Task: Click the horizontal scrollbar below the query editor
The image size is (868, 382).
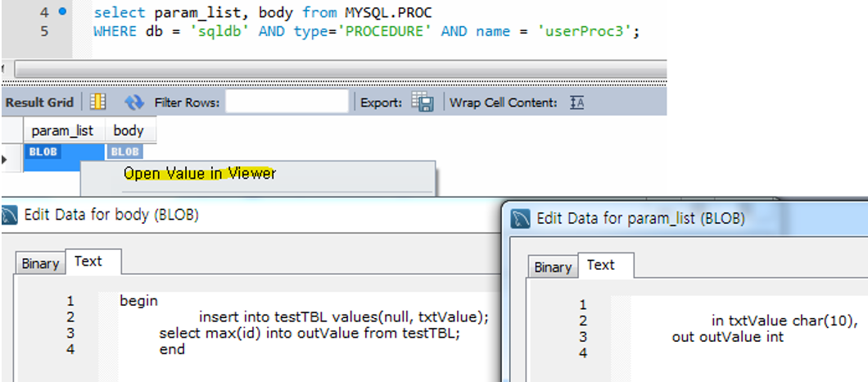Action: [x=340, y=70]
